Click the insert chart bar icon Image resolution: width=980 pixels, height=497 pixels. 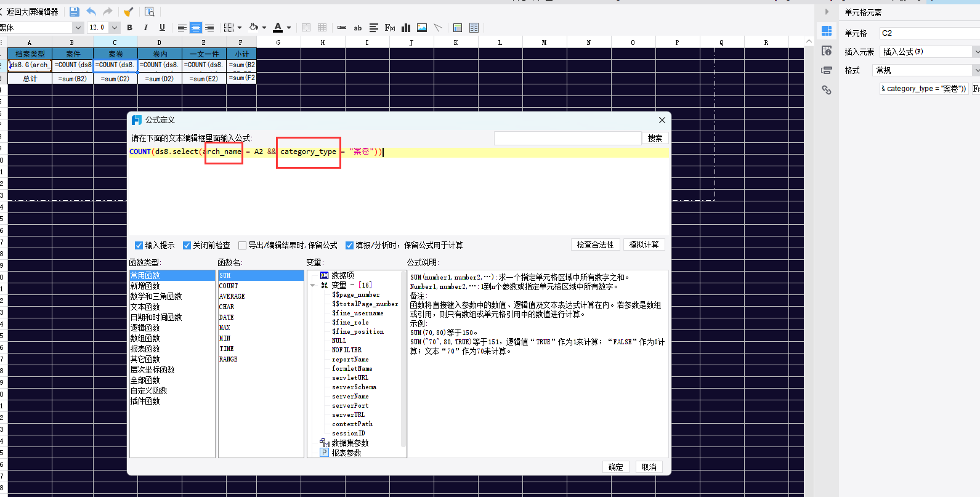pos(406,28)
